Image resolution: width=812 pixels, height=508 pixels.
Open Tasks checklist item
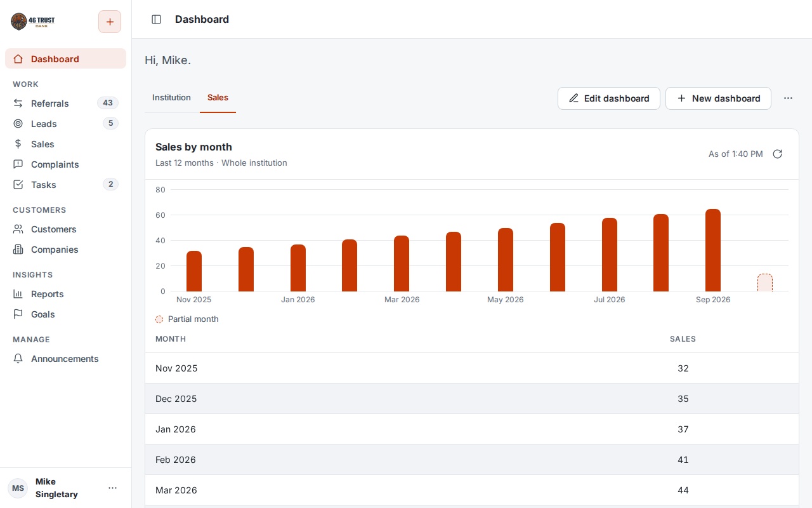65,185
